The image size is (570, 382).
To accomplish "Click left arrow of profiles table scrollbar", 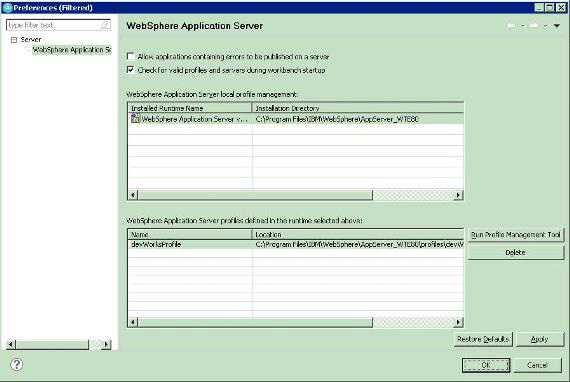I will [133, 322].
